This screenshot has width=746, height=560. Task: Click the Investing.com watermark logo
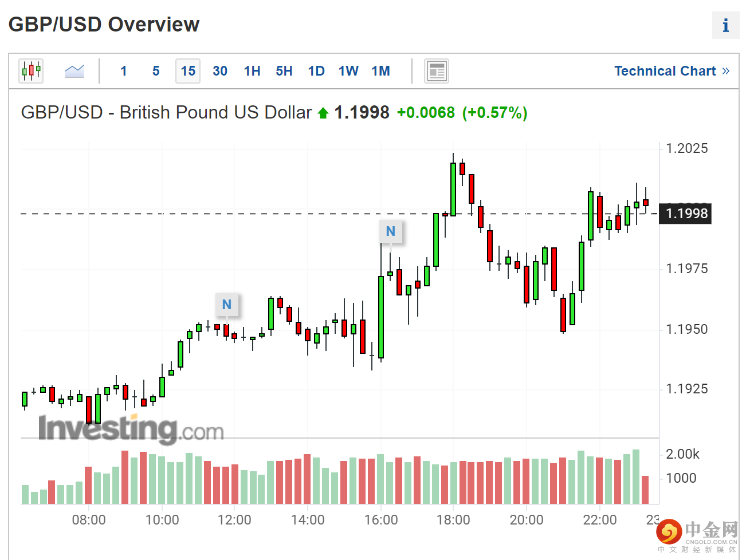[x=131, y=429]
